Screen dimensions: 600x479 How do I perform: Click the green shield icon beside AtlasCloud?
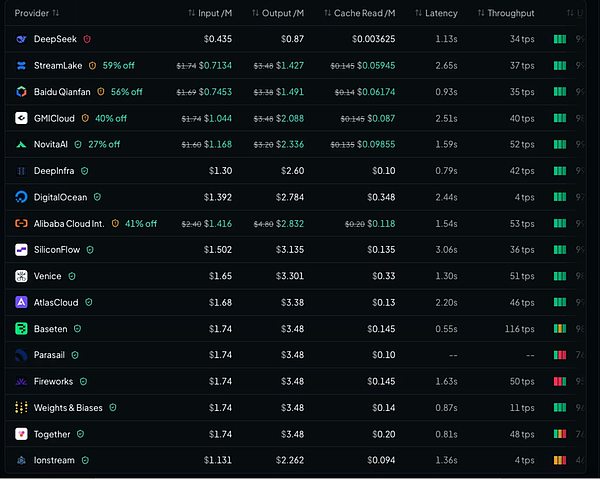89,303
